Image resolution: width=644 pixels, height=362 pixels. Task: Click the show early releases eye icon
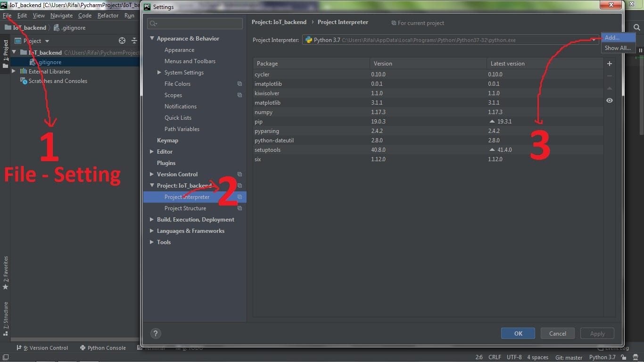point(610,100)
